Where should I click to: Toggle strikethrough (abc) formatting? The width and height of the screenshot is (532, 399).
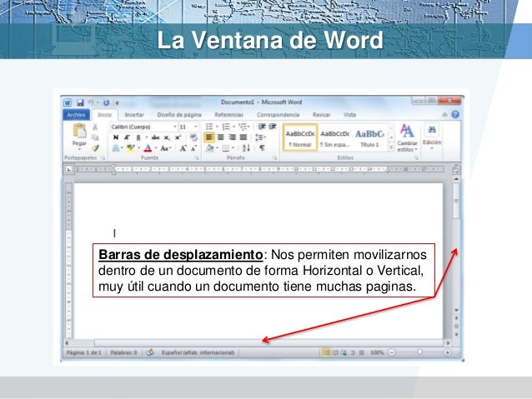tap(155, 137)
